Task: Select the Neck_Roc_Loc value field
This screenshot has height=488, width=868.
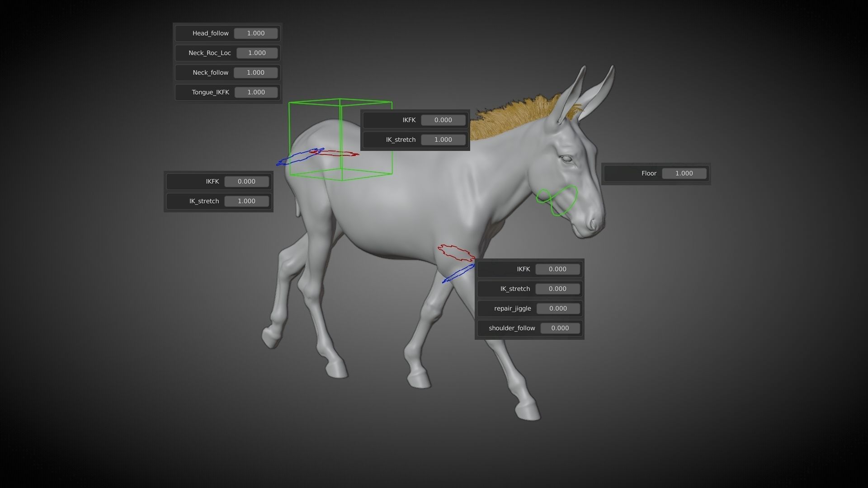Action: click(257, 53)
